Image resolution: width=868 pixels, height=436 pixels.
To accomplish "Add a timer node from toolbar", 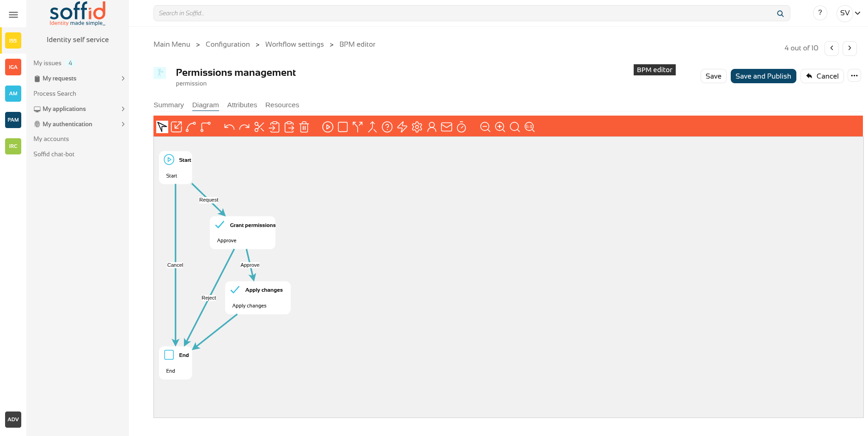I will (461, 127).
